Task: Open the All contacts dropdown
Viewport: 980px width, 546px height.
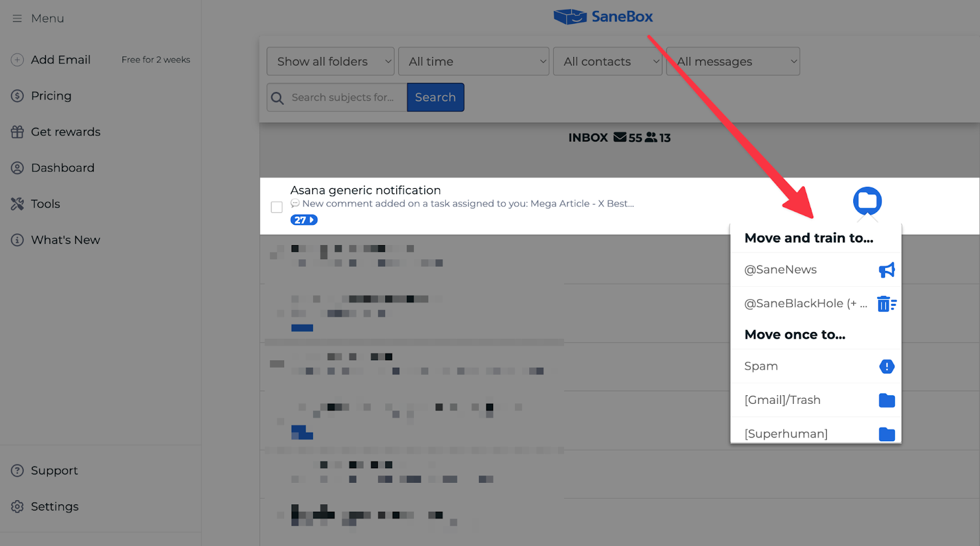Action: 608,61
